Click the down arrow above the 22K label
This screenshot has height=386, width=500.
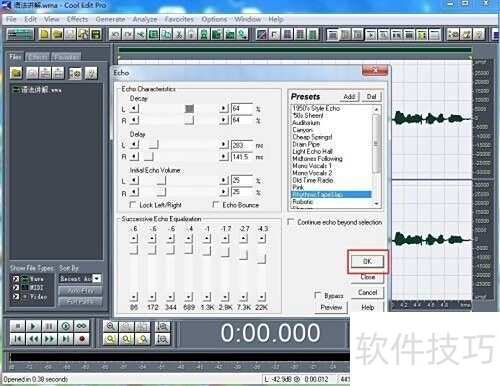[262, 296]
